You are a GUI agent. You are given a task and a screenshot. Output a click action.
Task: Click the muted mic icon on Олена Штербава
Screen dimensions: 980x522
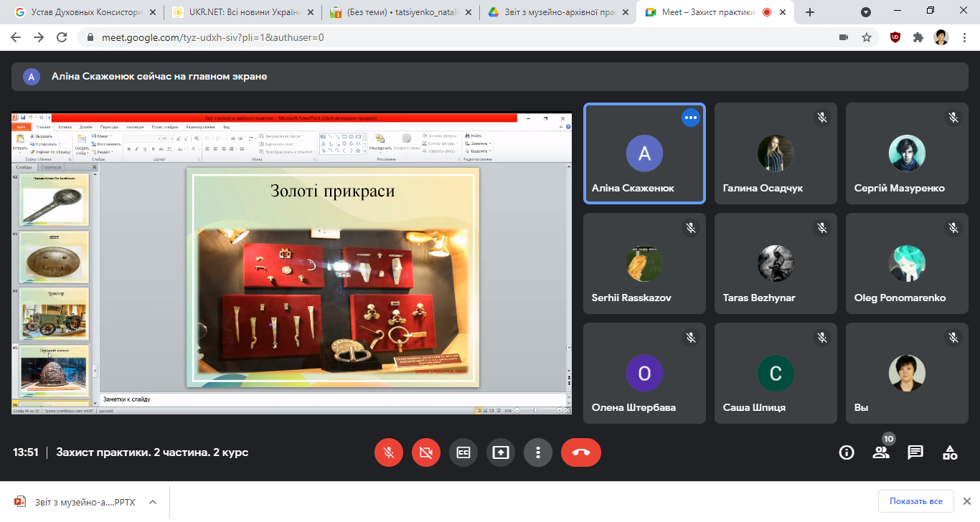[x=690, y=337]
